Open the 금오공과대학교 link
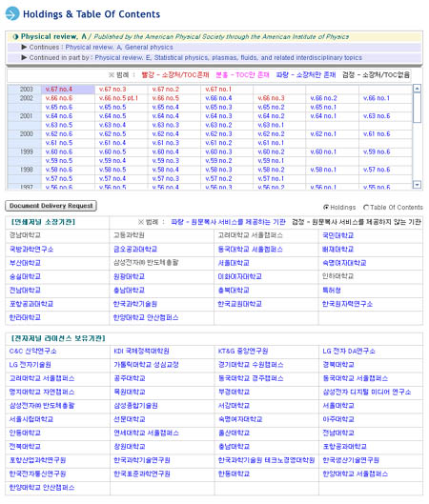429x504 pixels. (135, 249)
